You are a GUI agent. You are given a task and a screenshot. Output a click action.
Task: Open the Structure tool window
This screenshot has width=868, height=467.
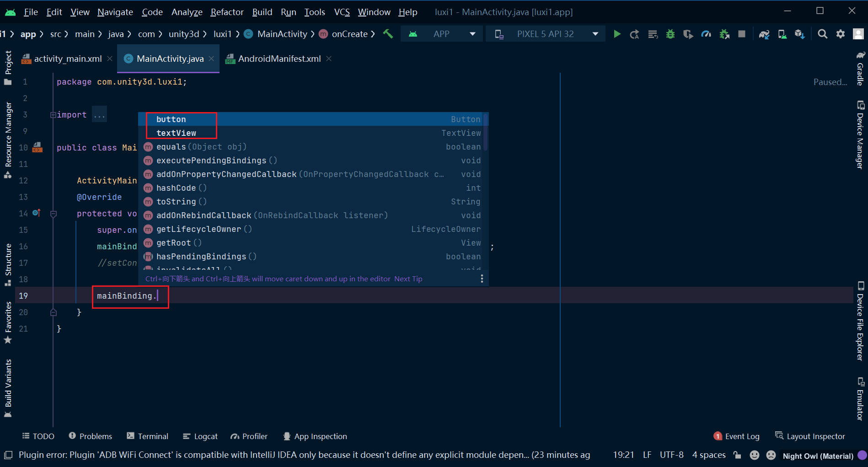[x=8, y=264]
